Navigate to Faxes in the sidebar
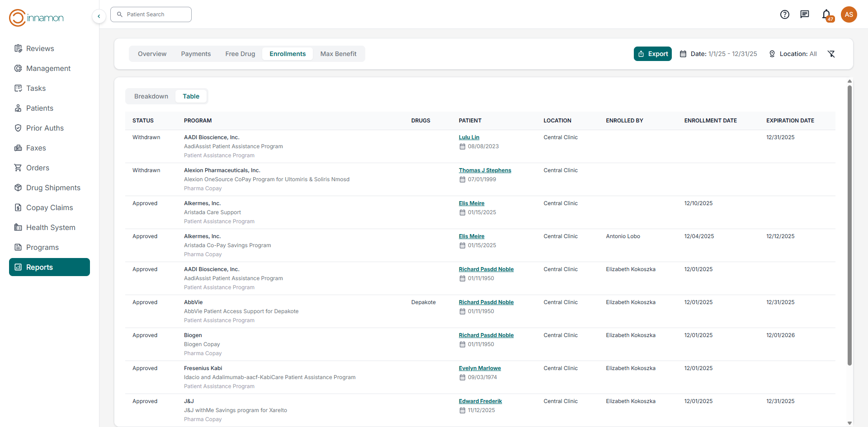Image resolution: width=868 pixels, height=427 pixels. tap(36, 148)
